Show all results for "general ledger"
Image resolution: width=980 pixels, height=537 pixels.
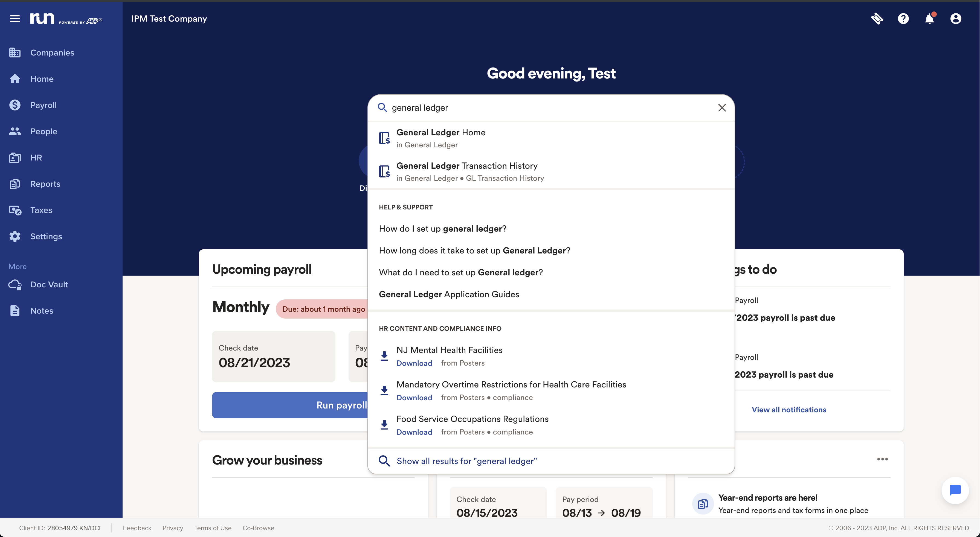point(467,461)
